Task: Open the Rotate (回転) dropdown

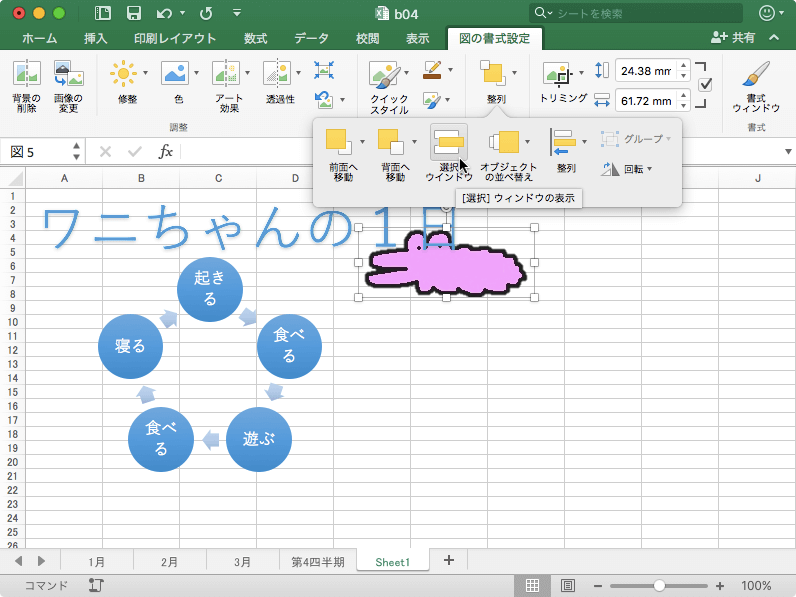Action: click(626, 169)
